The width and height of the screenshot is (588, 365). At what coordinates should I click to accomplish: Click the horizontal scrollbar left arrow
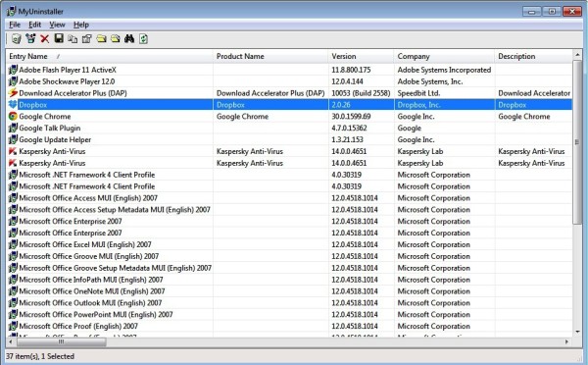11,341
